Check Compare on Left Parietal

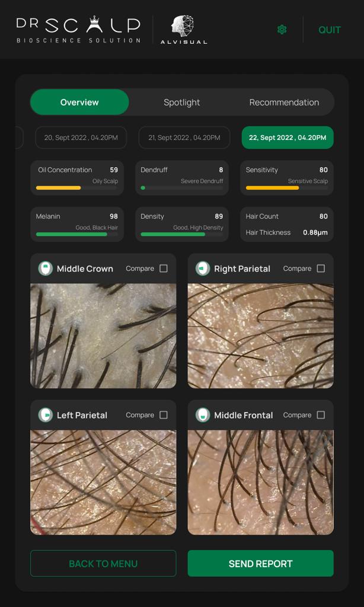pos(164,415)
